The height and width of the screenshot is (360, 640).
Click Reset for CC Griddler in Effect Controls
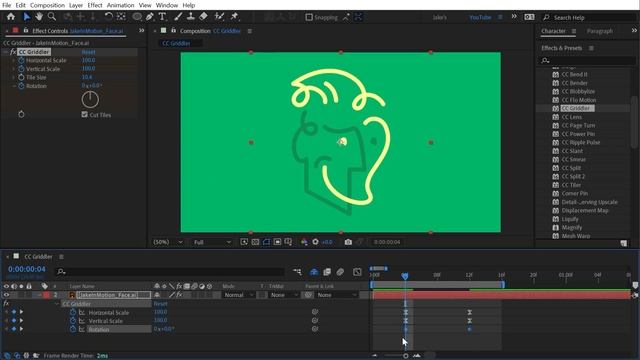(89, 52)
